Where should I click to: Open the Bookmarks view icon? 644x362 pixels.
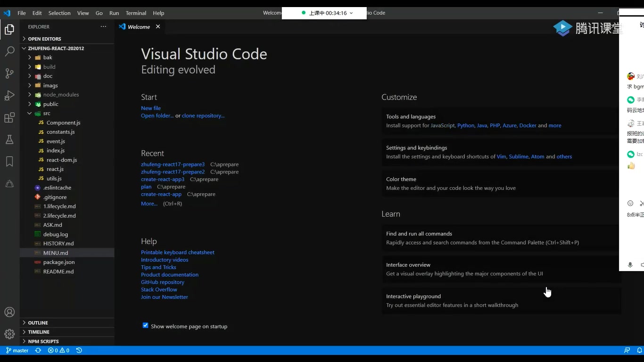9,162
